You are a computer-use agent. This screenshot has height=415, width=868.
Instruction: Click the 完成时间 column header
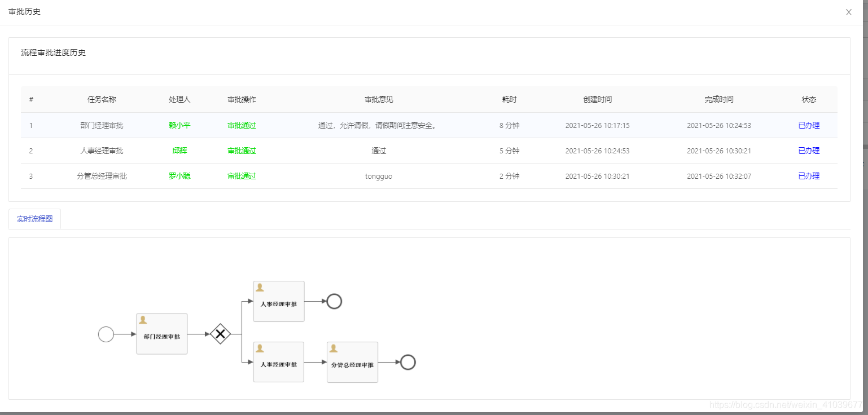(x=719, y=99)
